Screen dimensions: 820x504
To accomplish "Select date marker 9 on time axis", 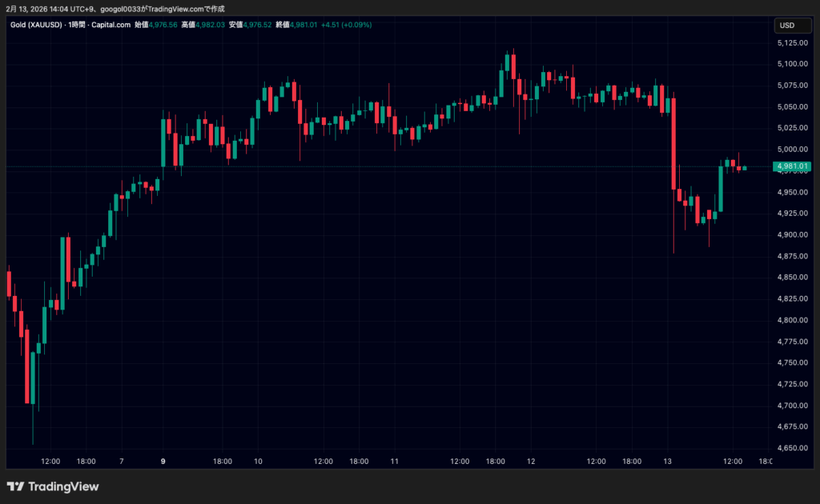I will pyautogui.click(x=163, y=462).
